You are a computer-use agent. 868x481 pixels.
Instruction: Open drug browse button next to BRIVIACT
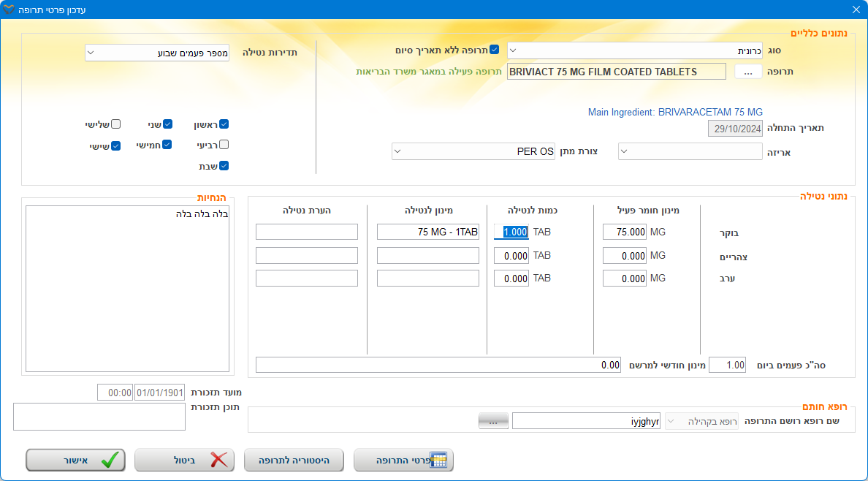coord(747,72)
